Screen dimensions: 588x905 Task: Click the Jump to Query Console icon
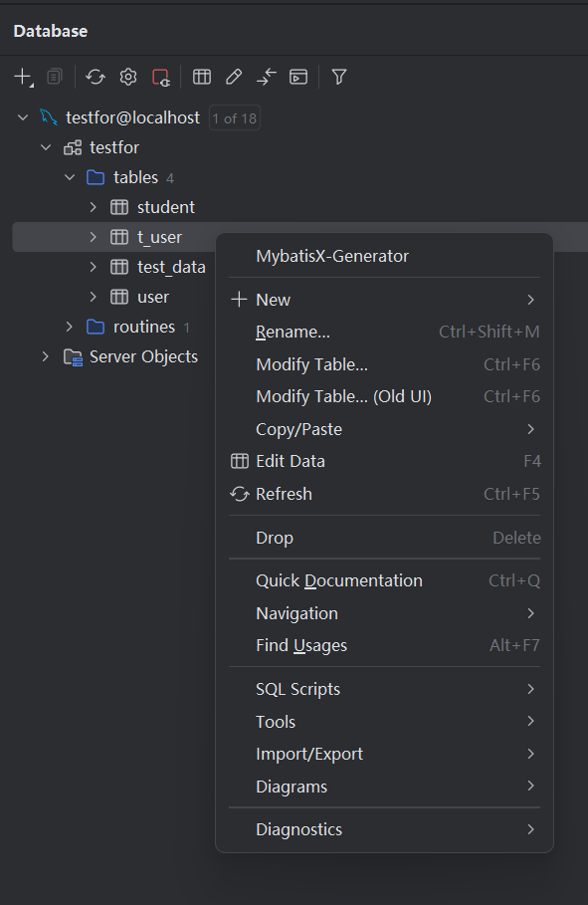pos(298,77)
